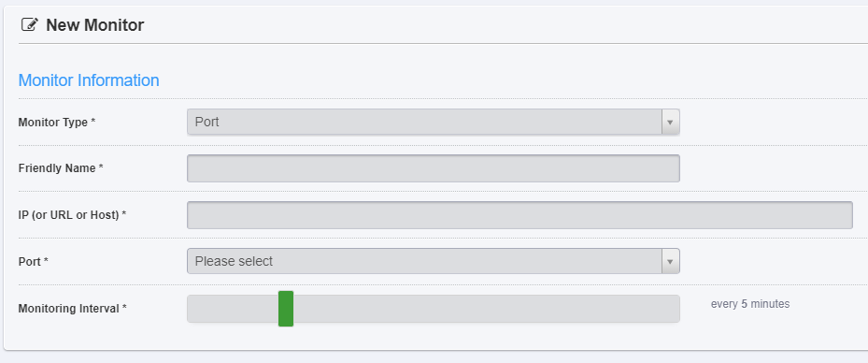This screenshot has width=868, height=363.
Task: Set interval to maximum at slider's far end
Action: click(676, 309)
